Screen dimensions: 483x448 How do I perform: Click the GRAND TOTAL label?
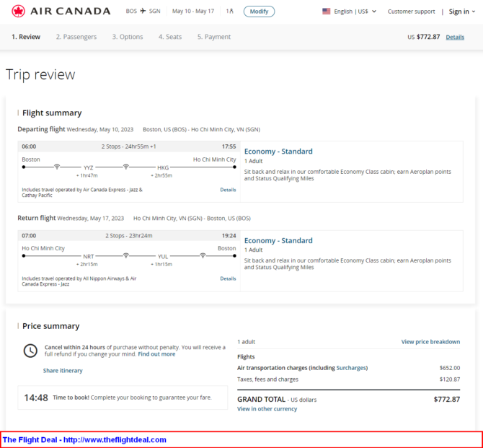[x=261, y=399]
